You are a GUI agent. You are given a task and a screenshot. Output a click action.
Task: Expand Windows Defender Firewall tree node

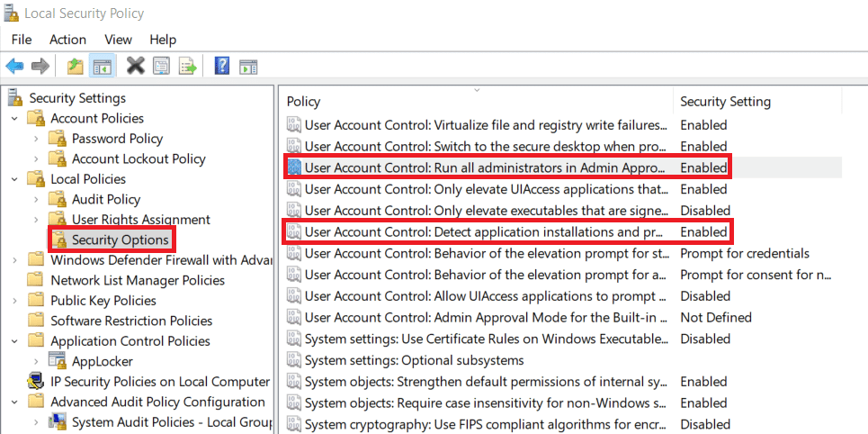[14, 260]
